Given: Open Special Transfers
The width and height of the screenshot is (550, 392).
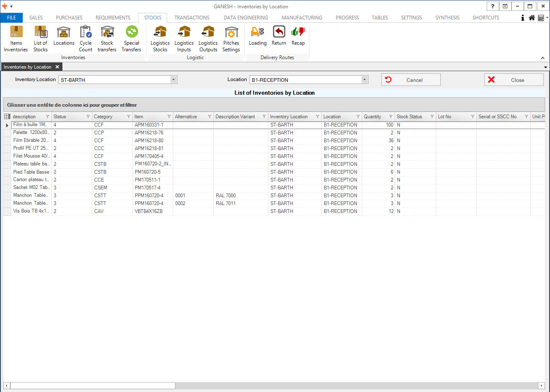Looking at the screenshot, I should [132, 38].
